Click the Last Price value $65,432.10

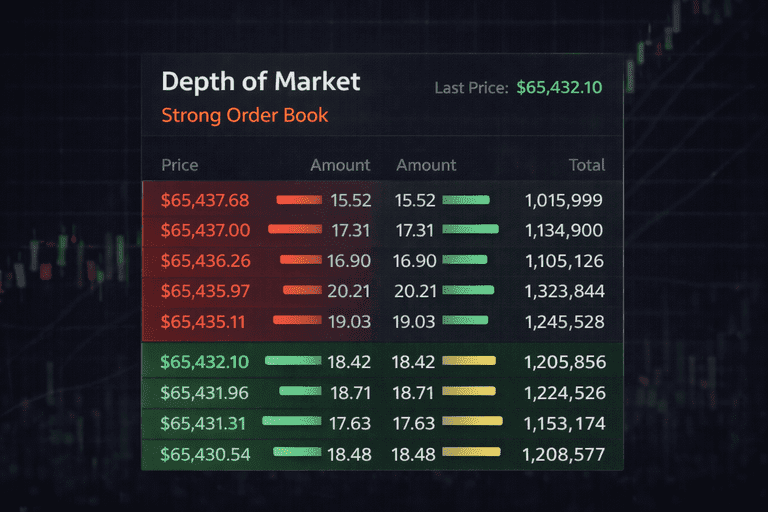pyautogui.click(x=559, y=88)
